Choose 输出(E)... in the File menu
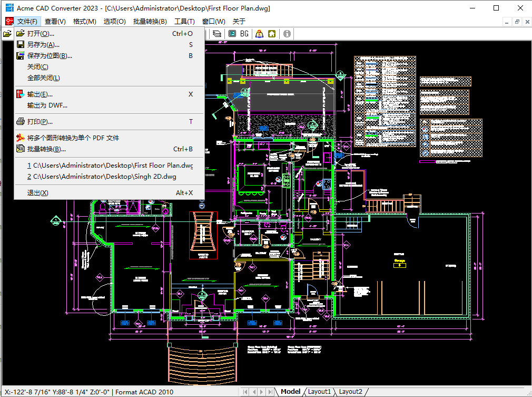Screen dimensions: 532x397 (x=40, y=94)
